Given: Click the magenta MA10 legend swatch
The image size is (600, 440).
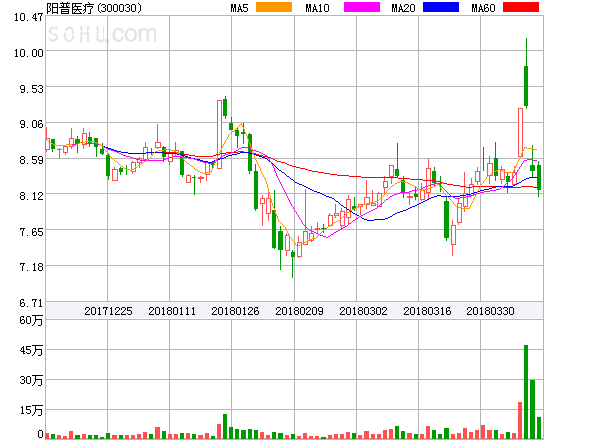Looking at the screenshot, I should [362, 7].
